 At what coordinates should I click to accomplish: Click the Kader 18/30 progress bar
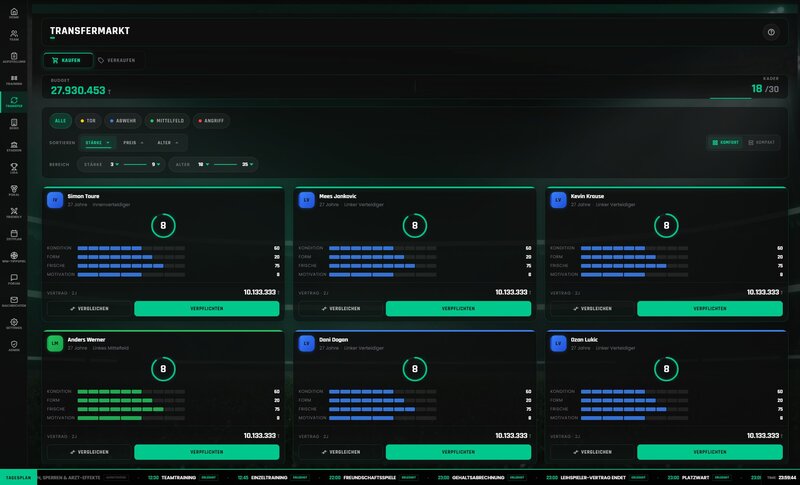coord(744,98)
